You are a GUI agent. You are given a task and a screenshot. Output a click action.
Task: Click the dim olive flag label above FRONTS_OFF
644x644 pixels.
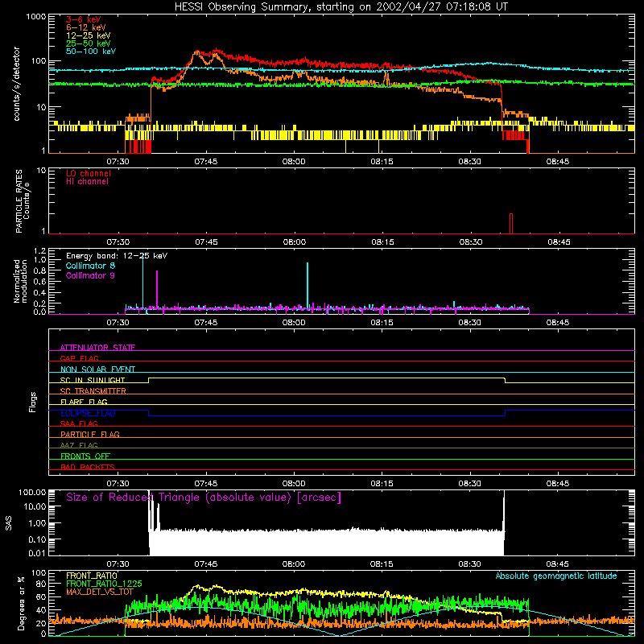79,445
